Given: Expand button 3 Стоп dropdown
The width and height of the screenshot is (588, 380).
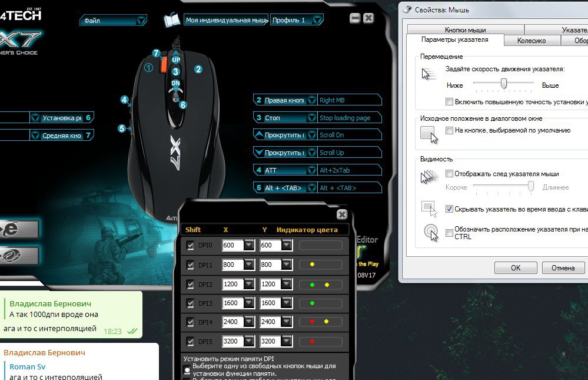Looking at the screenshot, I should tap(311, 117).
